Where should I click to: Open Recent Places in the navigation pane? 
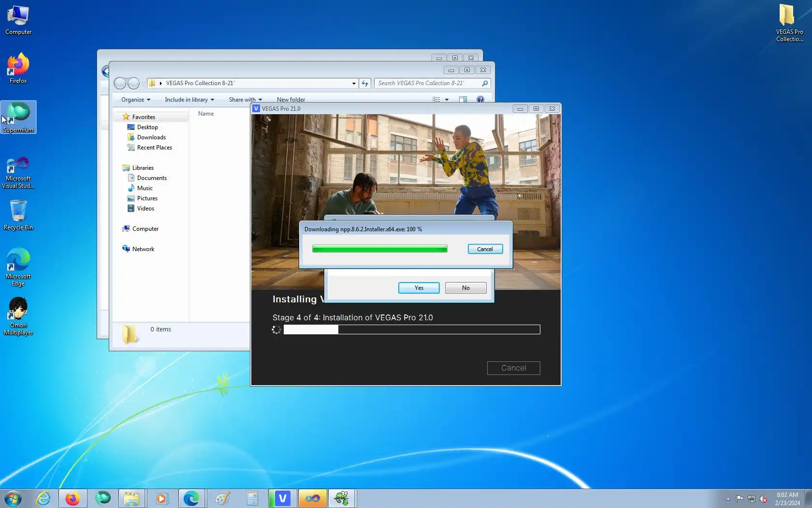[x=154, y=148]
